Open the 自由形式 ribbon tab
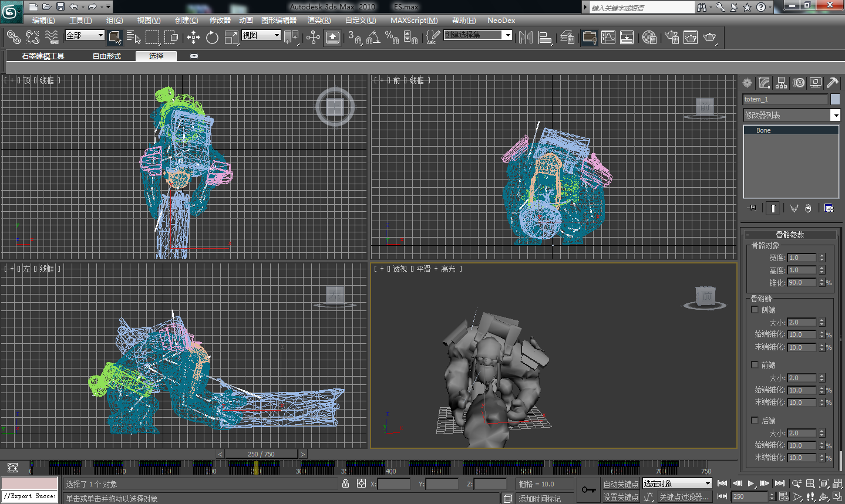Viewport: 845px width, 504px height. pyautogui.click(x=106, y=56)
